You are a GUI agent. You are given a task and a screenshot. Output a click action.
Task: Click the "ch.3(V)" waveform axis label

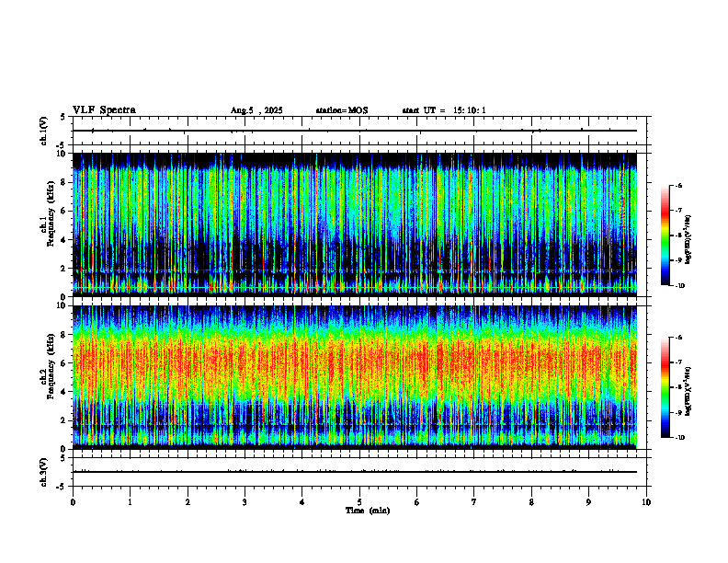tap(43, 472)
